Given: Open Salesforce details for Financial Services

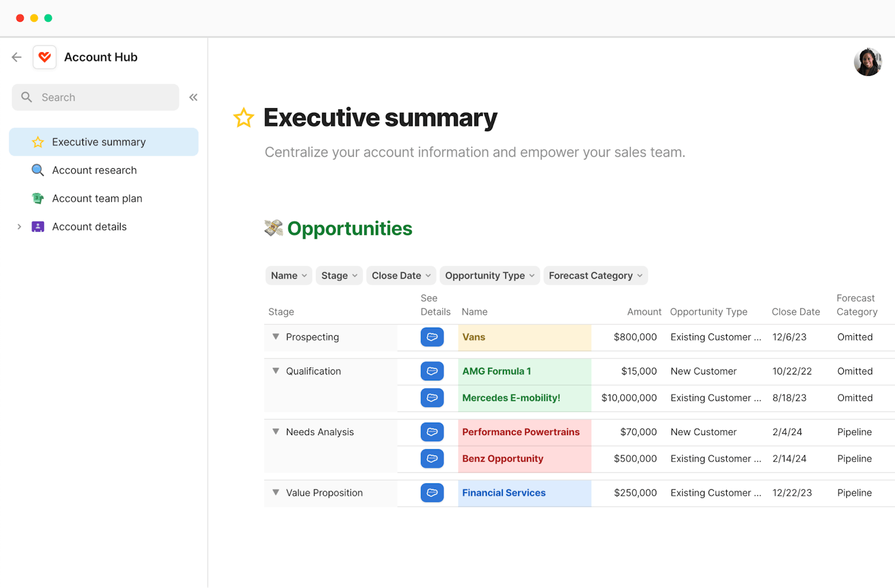Looking at the screenshot, I should pyautogui.click(x=432, y=493).
